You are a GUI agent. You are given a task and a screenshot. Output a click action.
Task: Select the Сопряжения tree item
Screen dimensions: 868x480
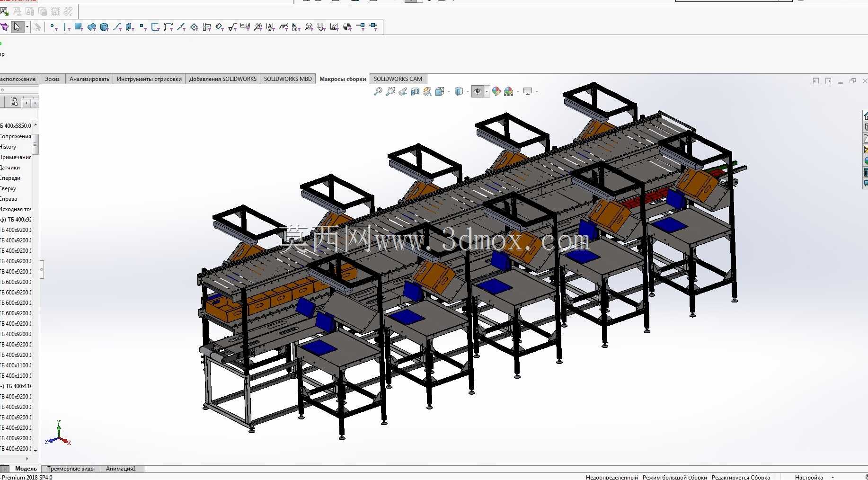(16, 136)
